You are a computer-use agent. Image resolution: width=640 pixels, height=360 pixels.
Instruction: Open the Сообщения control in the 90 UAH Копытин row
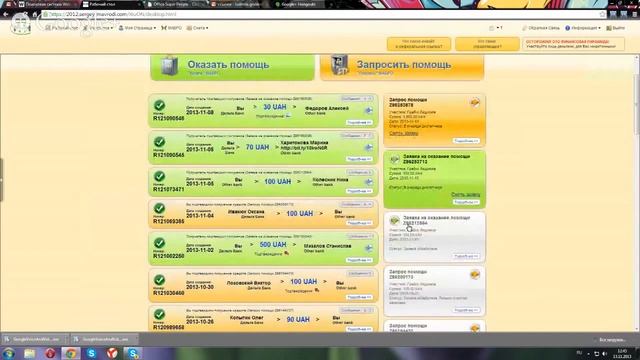[357, 310]
